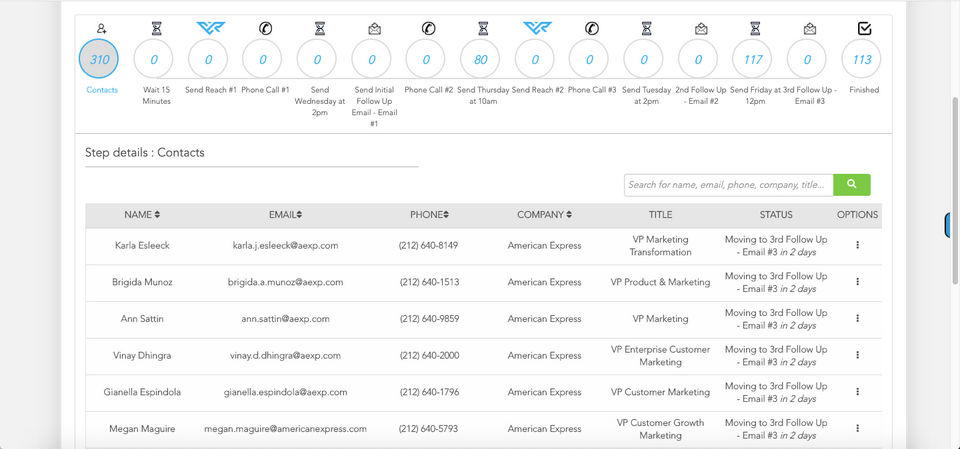Viewport: 960px width, 449px height.
Task: Click phone icon above Phone Call #3
Action: (591, 28)
